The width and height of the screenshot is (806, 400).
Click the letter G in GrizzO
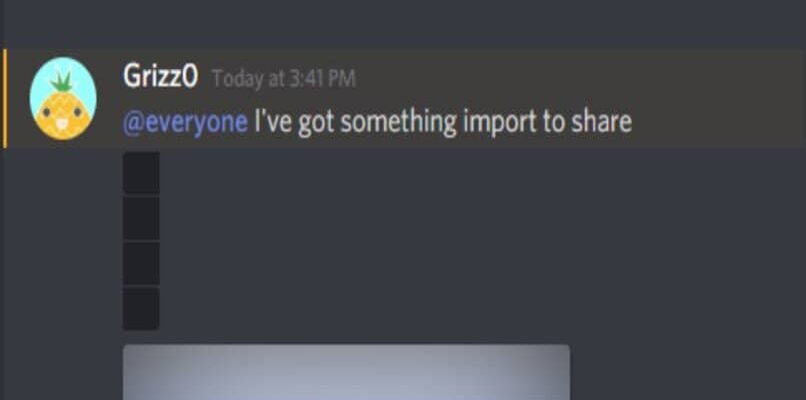[131, 77]
